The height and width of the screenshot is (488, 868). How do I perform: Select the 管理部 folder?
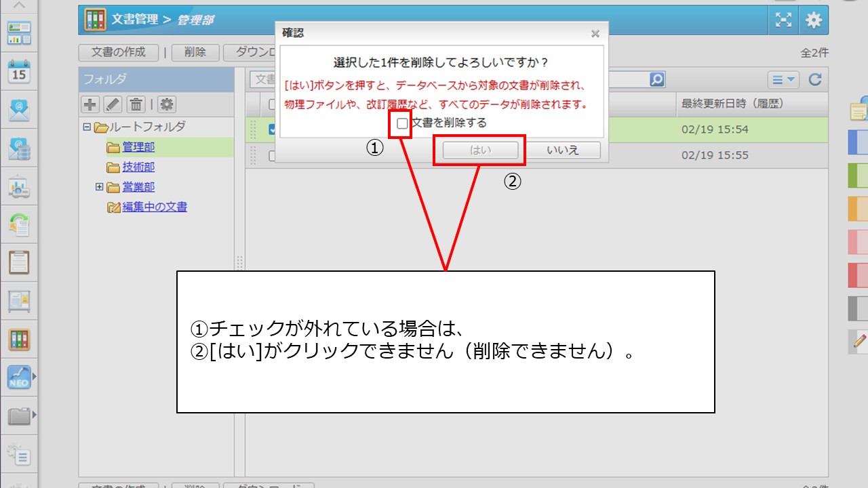point(138,147)
